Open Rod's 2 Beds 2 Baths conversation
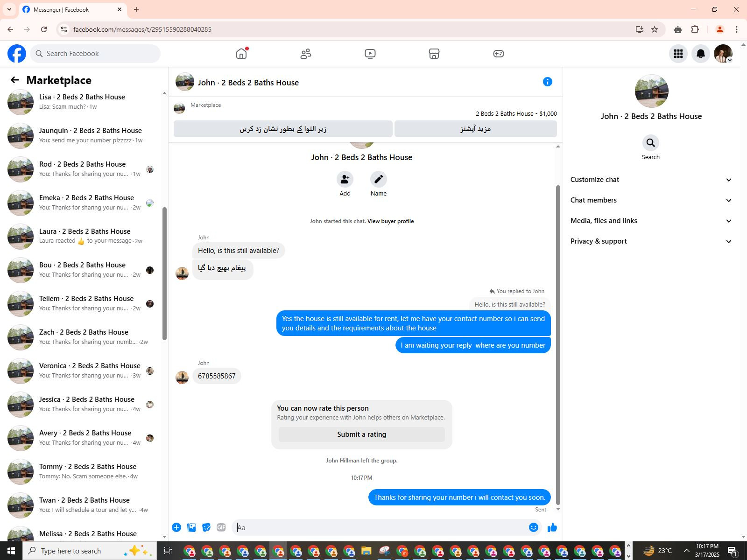 point(82,169)
